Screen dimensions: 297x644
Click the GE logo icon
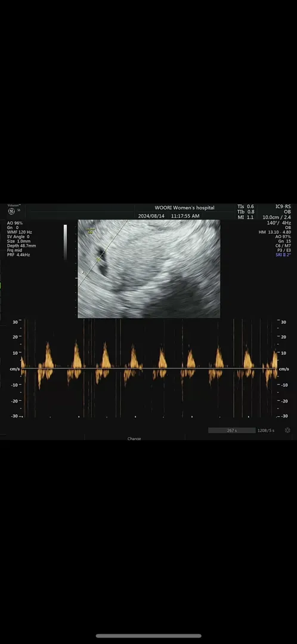[11, 211]
